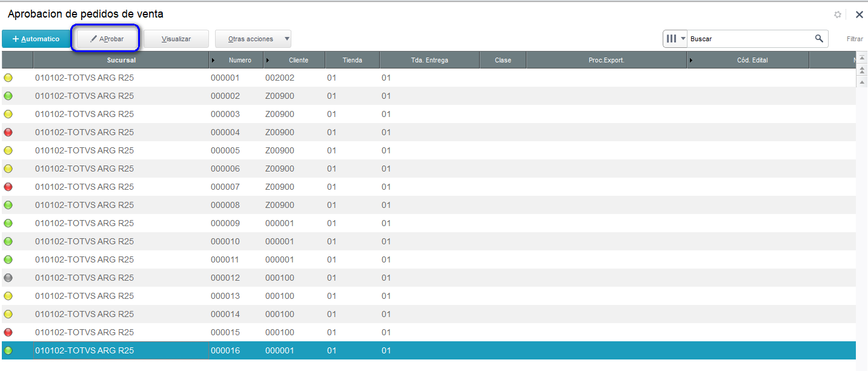
Task: Select Numero cell 000001 in first row
Action: (225, 78)
